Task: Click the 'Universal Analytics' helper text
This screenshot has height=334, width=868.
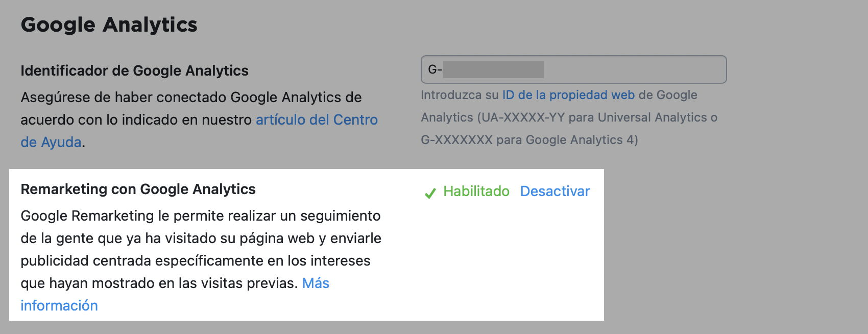Action: click(x=652, y=117)
